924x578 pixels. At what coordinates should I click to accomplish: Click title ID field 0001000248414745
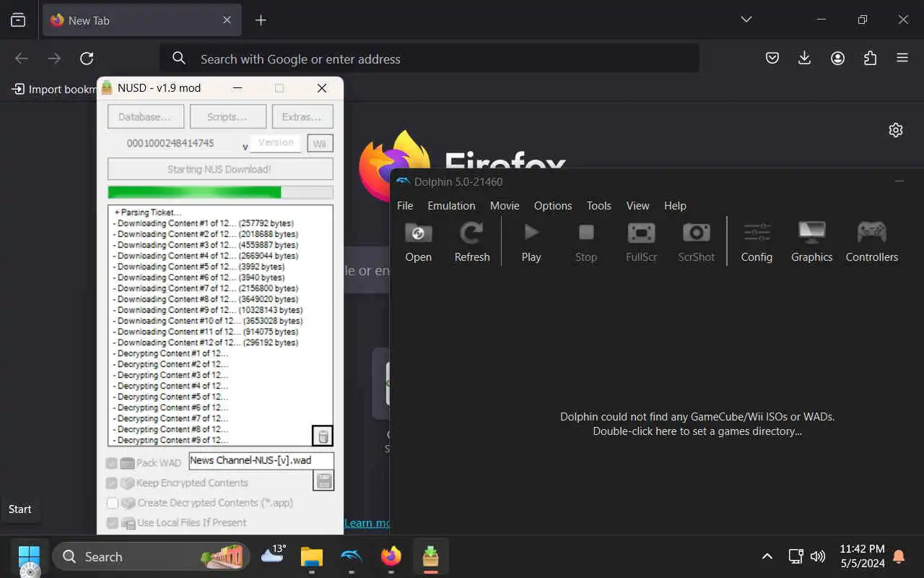click(170, 144)
